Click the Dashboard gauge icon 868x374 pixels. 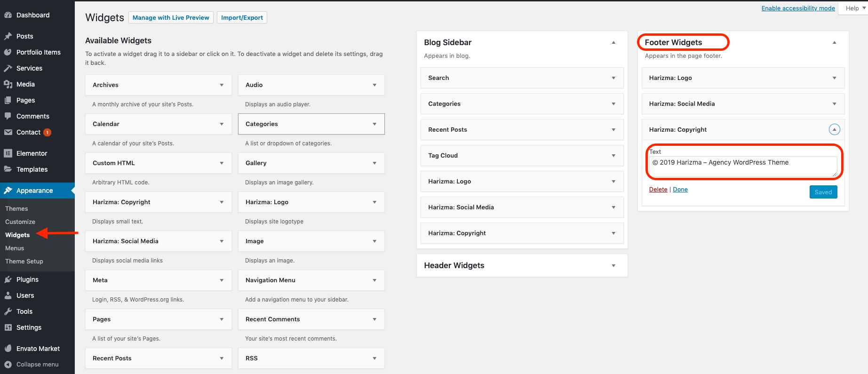[x=8, y=15]
